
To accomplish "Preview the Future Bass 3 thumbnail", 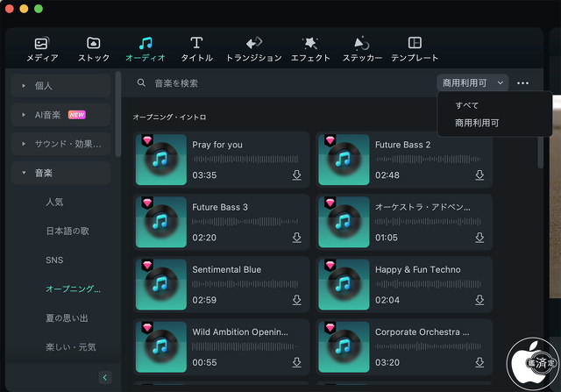I will click(x=161, y=222).
